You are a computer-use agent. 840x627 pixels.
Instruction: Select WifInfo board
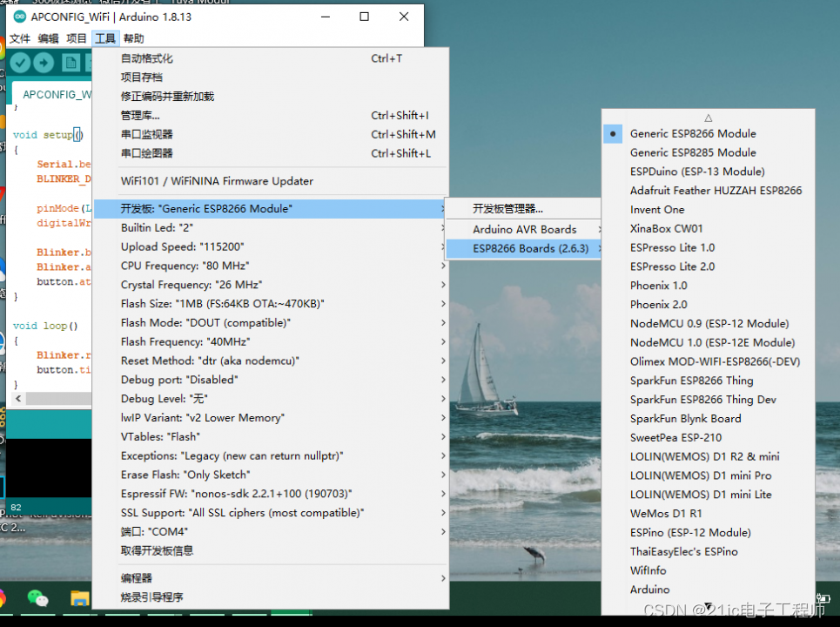[x=709, y=570]
